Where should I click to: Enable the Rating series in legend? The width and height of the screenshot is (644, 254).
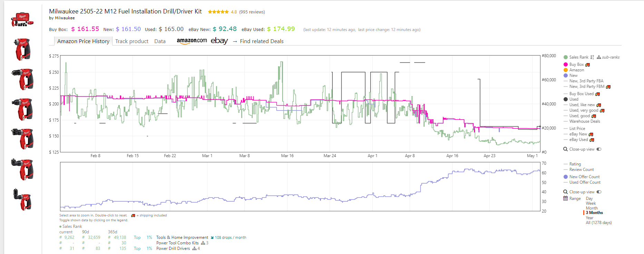[575, 164]
